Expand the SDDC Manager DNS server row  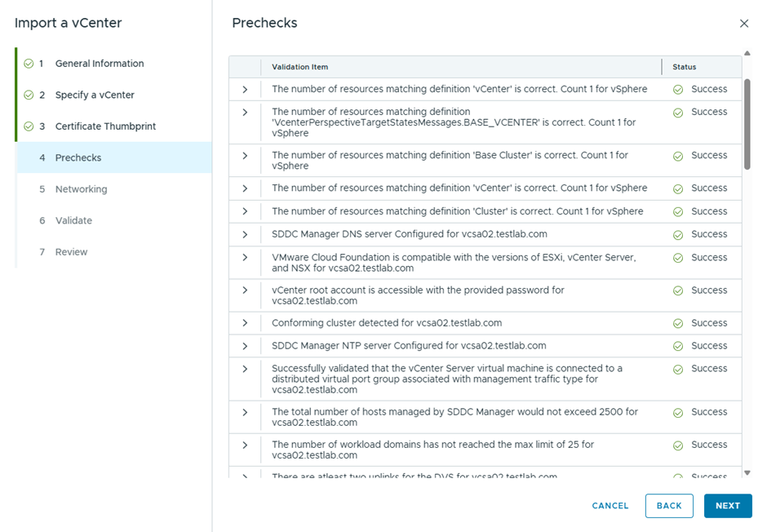click(245, 234)
